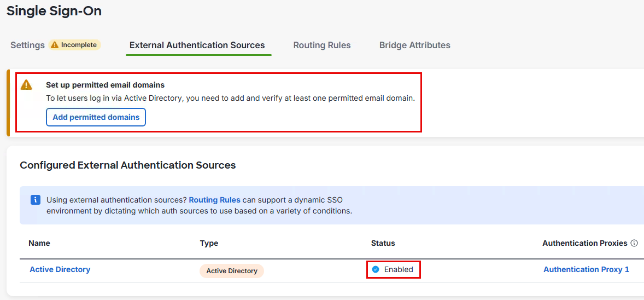This screenshot has width=644, height=300.
Task: Select the External Authentication Sources tab
Action: 197,45
